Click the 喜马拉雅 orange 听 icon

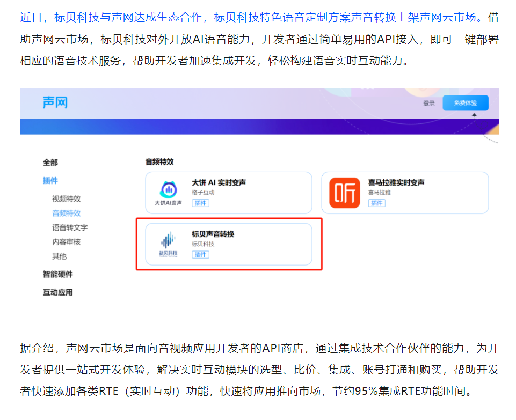click(x=344, y=193)
